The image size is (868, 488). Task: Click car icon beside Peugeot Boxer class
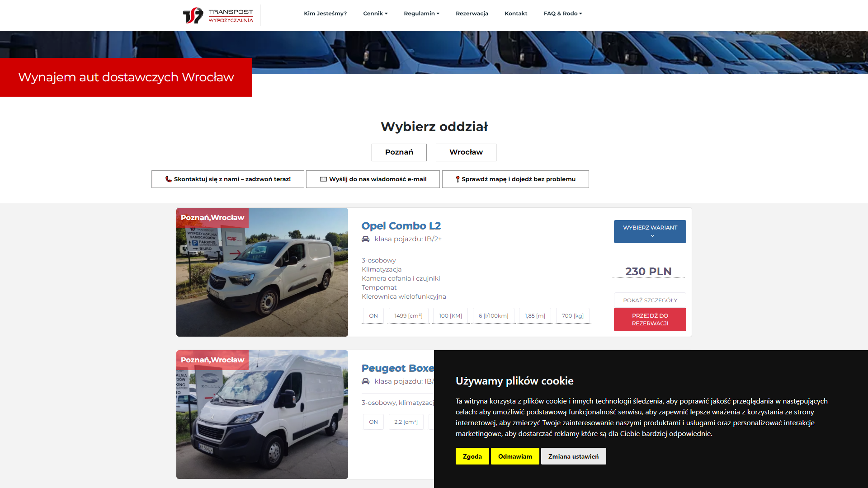(x=365, y=381)
